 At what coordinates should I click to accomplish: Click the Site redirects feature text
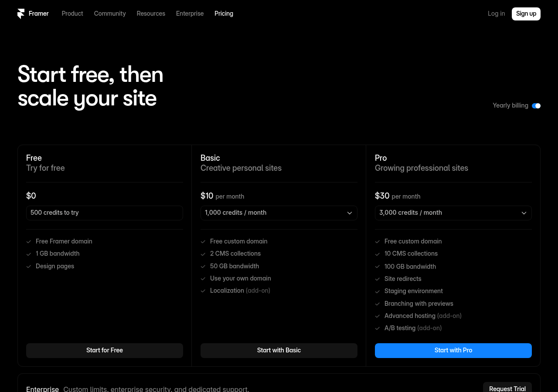click(x=403, y=279)
